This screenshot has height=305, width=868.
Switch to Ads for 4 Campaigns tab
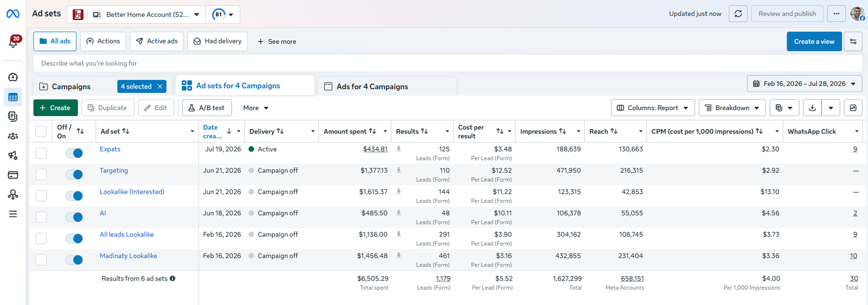coord(372,87)
